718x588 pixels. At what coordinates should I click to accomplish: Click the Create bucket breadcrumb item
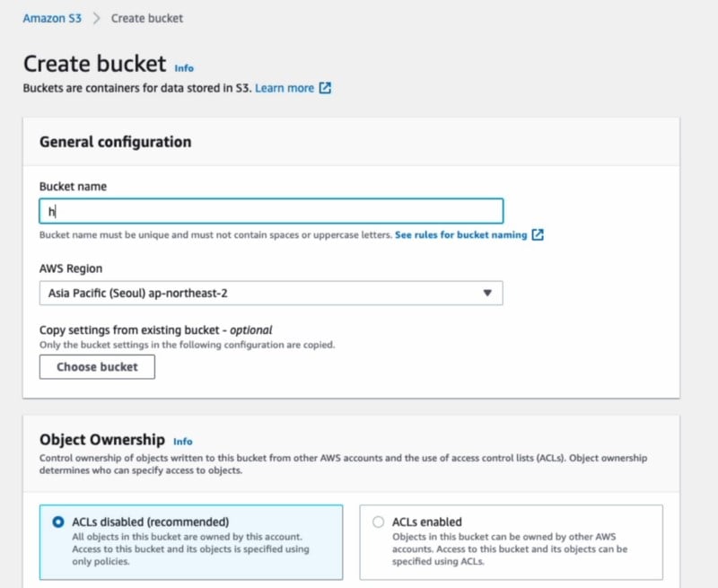pos(147,18)
